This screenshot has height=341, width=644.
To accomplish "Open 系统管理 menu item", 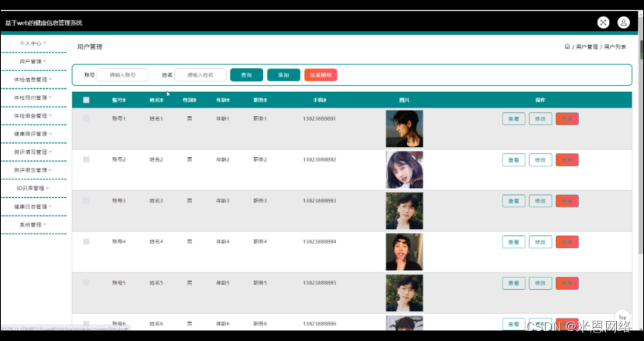I will click(33, 224).
